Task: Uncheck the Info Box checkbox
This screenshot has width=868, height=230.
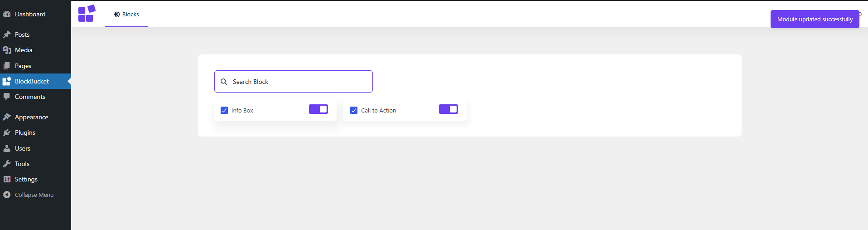Action: tap(224, 110)
